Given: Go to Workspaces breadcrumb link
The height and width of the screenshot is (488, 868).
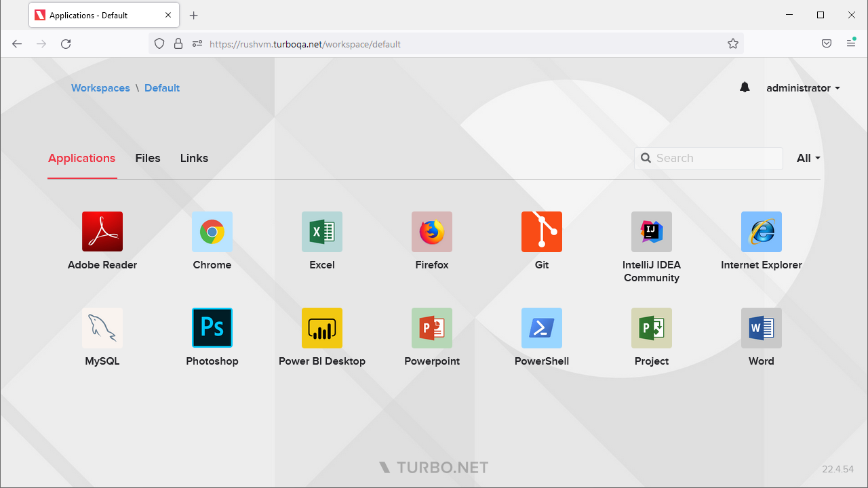Looking at the screenshot, I should tap(100, 88).
